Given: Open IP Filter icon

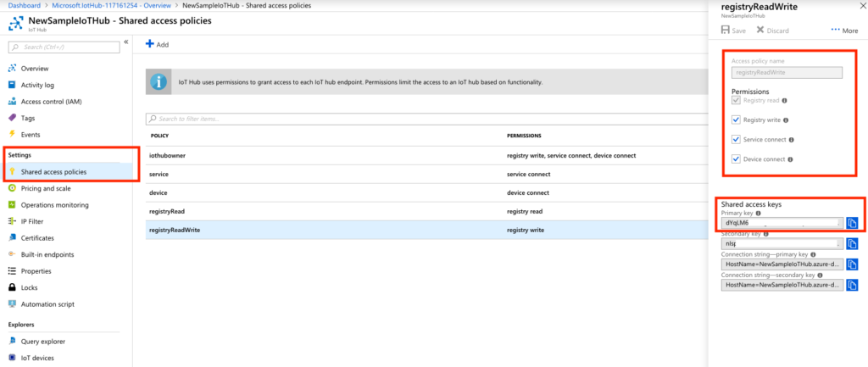Looking at the screenshot, I should [12, 221].
